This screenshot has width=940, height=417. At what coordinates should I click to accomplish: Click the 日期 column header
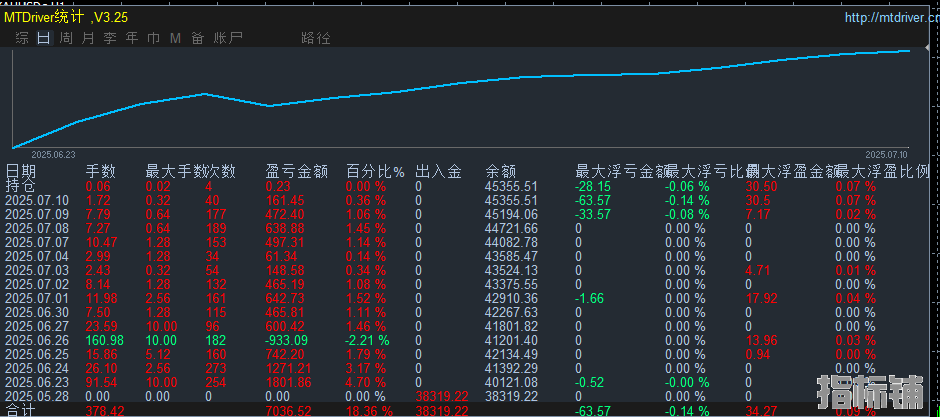point(20,172)
